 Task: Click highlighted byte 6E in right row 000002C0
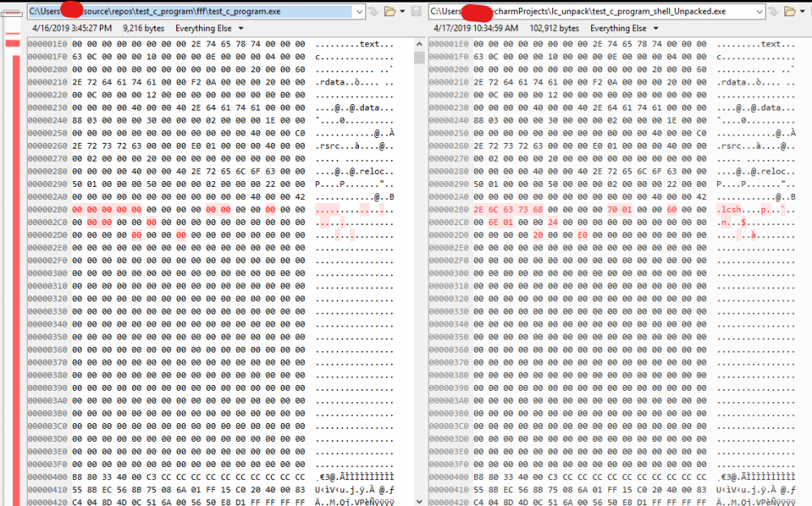494,223
